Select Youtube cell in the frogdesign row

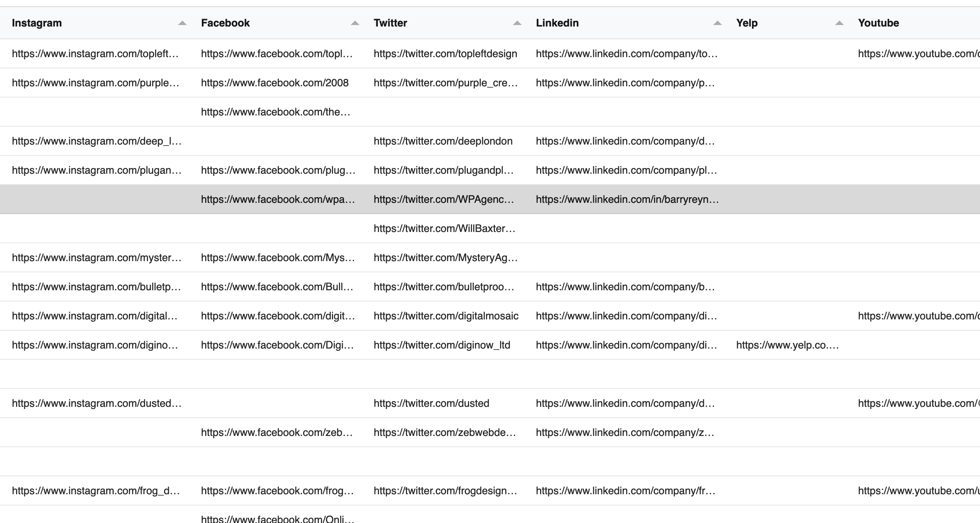tap(919, 490)
